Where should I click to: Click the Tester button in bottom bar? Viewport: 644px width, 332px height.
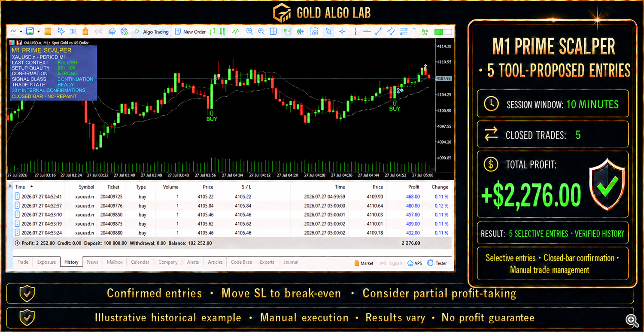point(437,263)
